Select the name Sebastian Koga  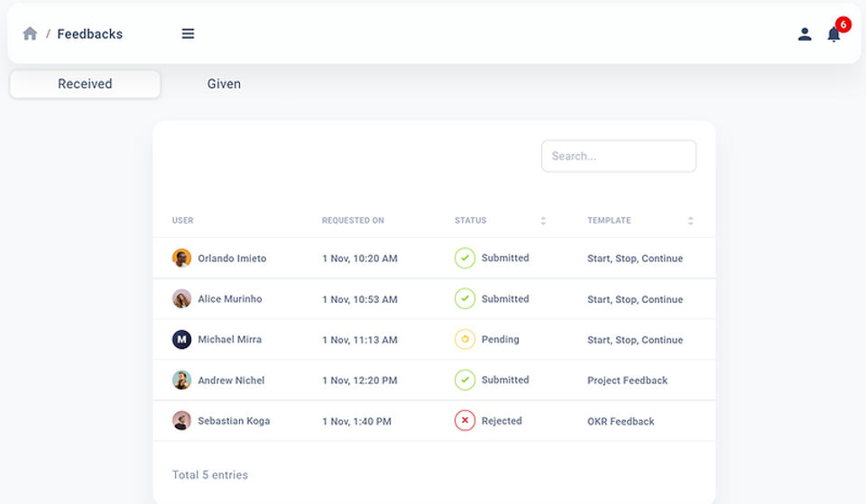(235, 421)
